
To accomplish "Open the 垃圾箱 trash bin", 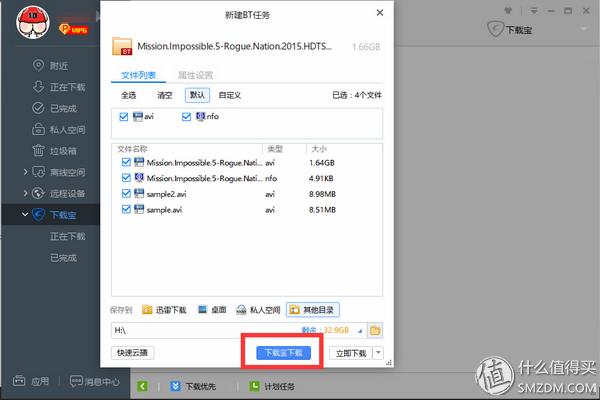I will click(54, 151).
